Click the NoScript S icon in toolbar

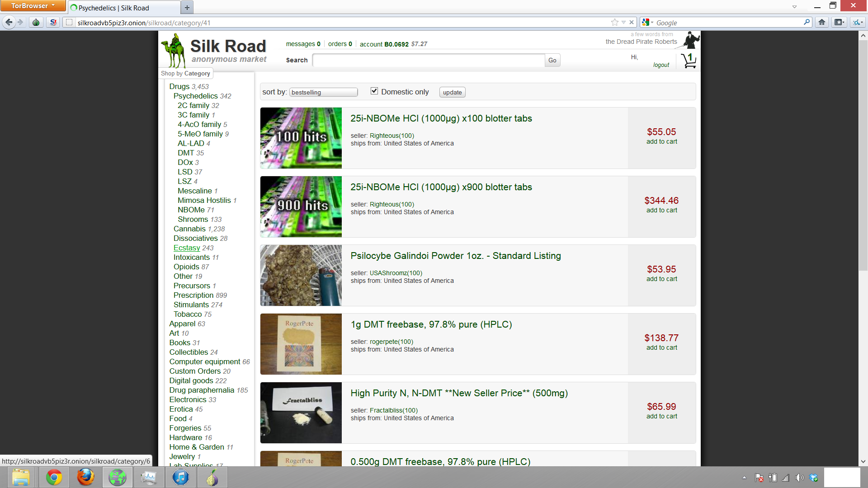point(53,22)
